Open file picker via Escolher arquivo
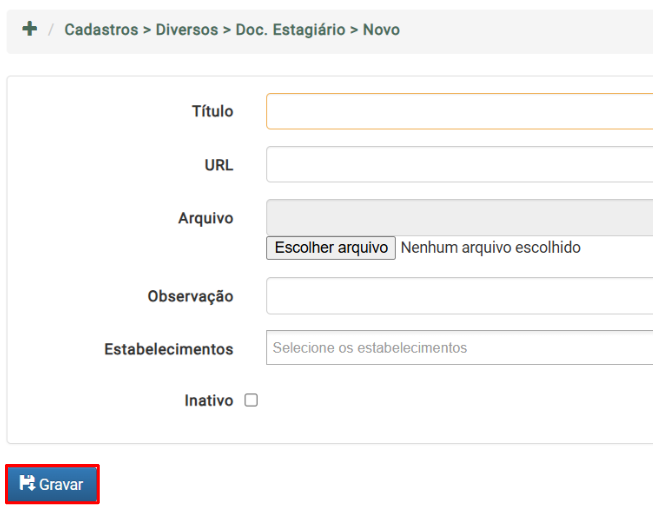The width and height of the screenshot is (653, 512). coord(331,248)
